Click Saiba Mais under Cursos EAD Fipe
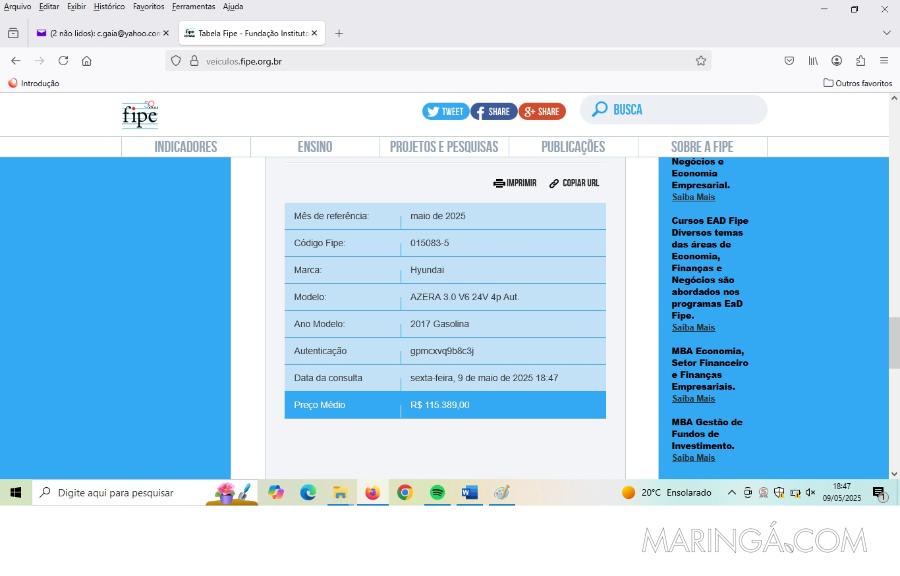The image size is (900, 576). pyautogui.click(x=693, y=328)
